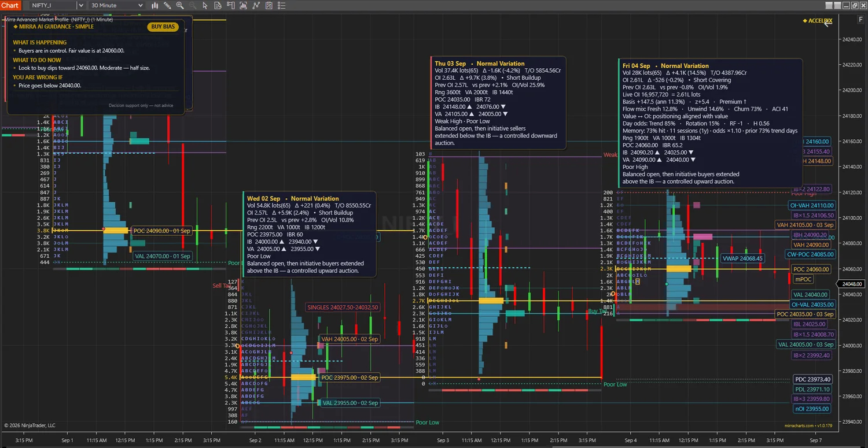Click the BUY BIAS button
Viewport: 868px width, 448px height.
coord(163,27)
